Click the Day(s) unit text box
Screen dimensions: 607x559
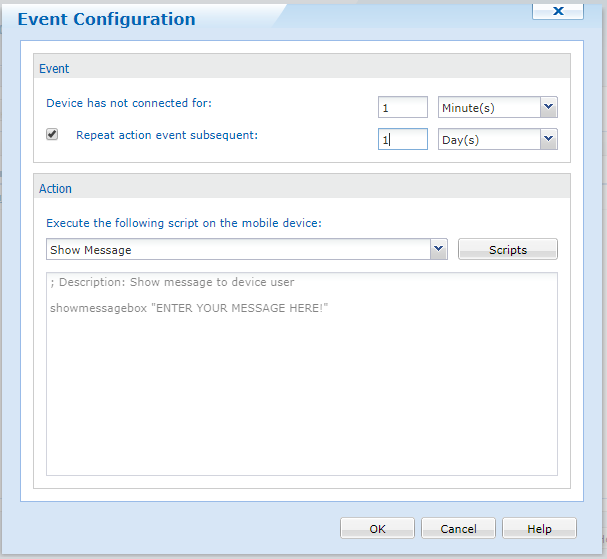tap(488, 140)
